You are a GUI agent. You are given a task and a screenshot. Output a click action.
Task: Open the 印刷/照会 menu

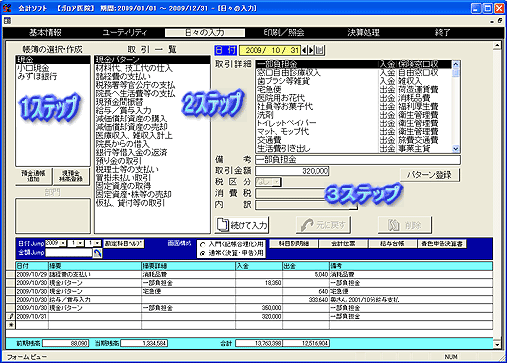(x=284, y=32)
